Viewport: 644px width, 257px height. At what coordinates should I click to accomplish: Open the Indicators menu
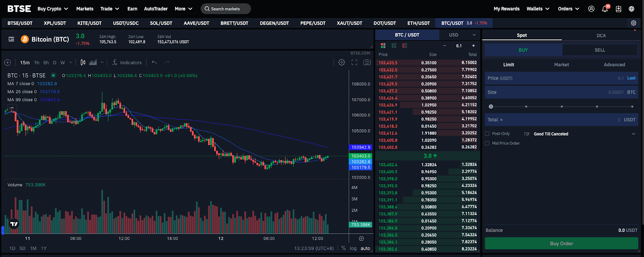click(127, 63)
